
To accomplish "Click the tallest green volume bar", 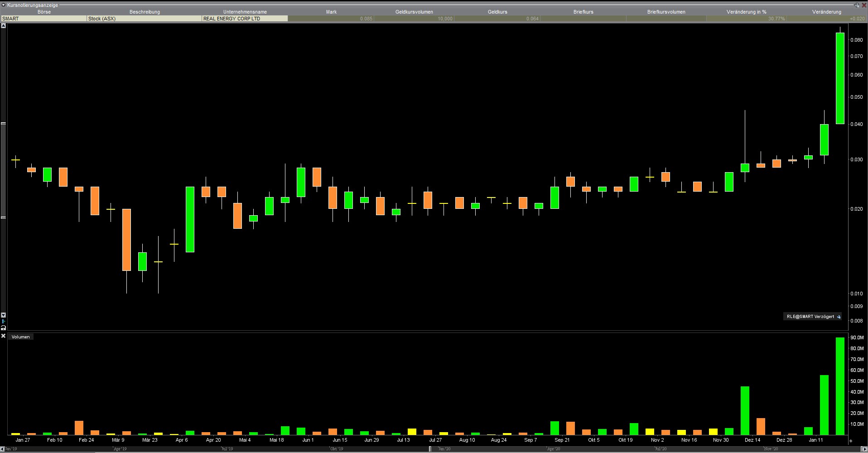I will point(840,386).
